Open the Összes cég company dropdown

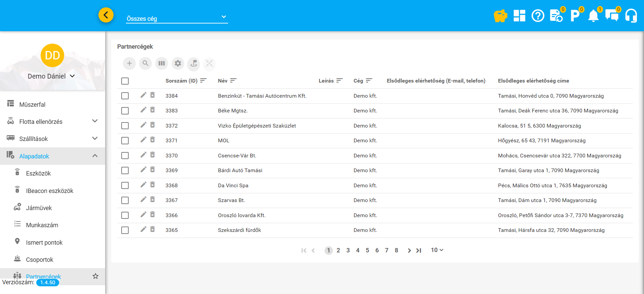[x=177, y=18]
